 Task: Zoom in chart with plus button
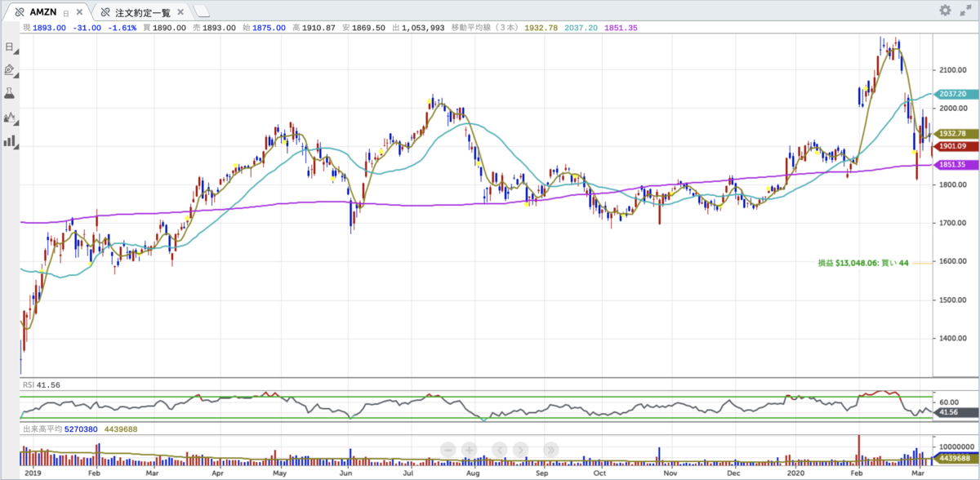(x=470, y=449)
